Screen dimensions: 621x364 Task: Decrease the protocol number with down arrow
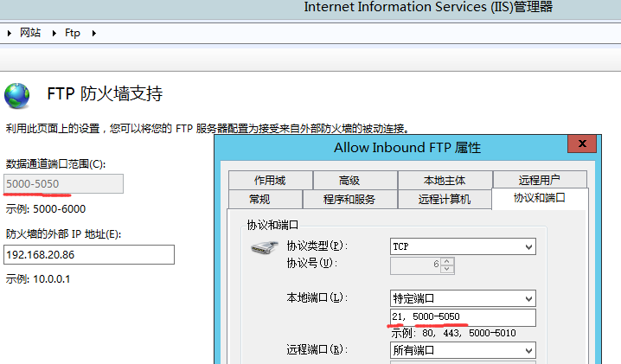tap(447, 270)
